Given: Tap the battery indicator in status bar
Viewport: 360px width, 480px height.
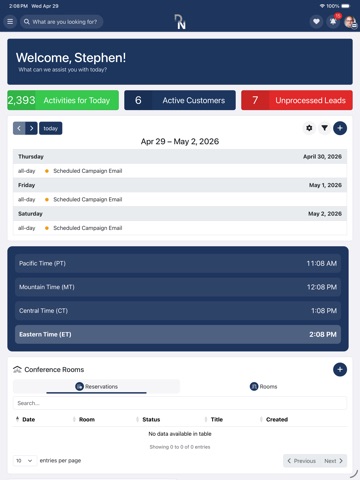Looking at the screenshot, I should (x=346, y=6).
